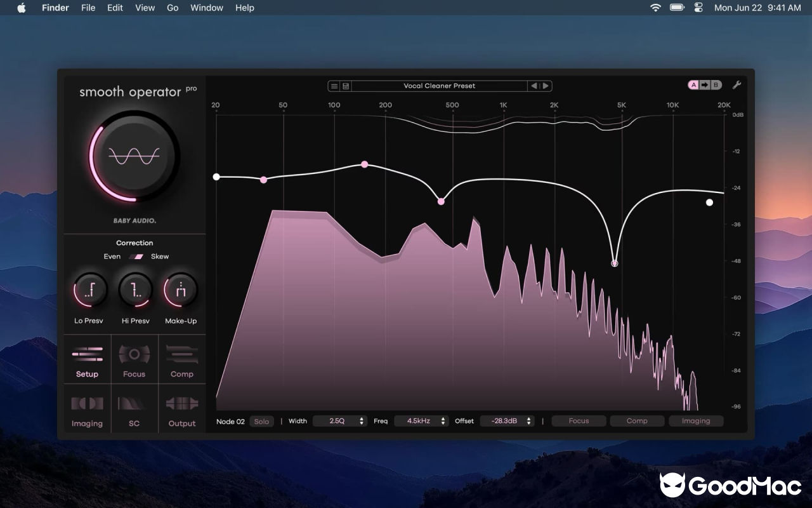Click the node Comp button

(637, 421)
